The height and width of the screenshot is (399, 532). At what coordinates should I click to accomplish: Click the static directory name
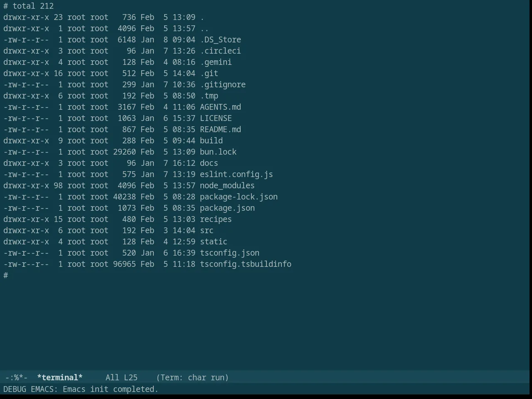coord(214,242)
